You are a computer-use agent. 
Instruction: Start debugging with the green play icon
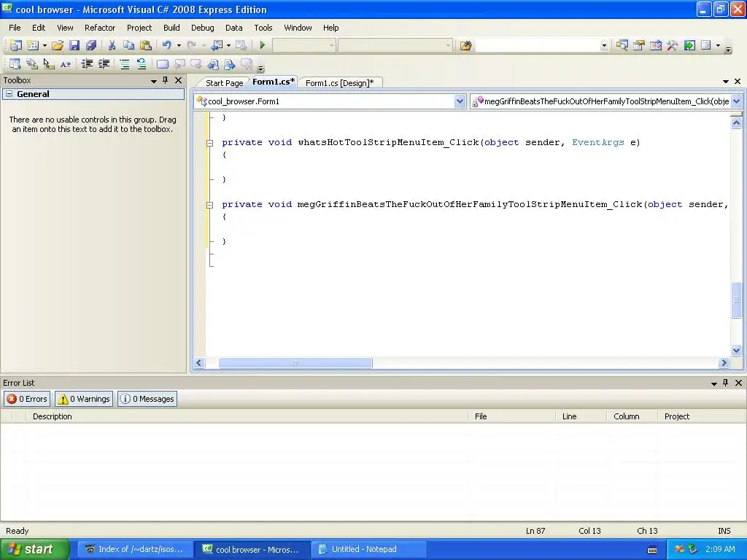[262, 45]
